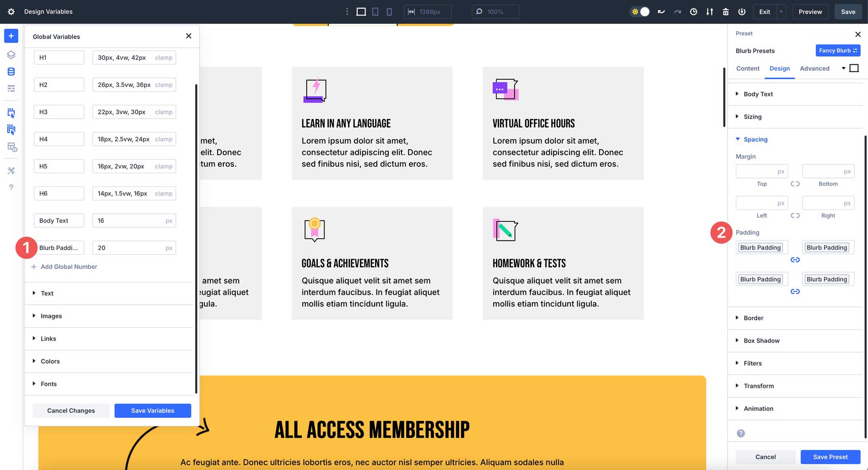868x470 pixels.
Task: Click the trash icon in top bar
Action: [x=726, y=12]
